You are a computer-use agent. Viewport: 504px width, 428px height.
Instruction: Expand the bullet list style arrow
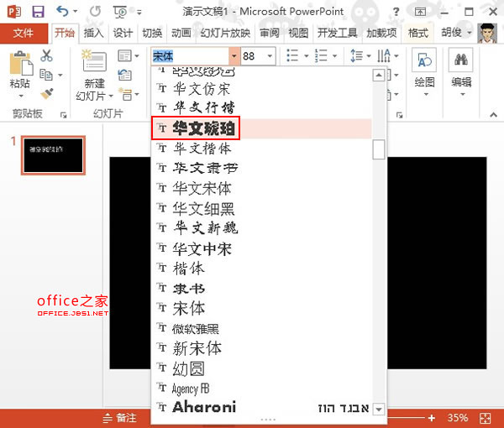click(x=307, y=56)
